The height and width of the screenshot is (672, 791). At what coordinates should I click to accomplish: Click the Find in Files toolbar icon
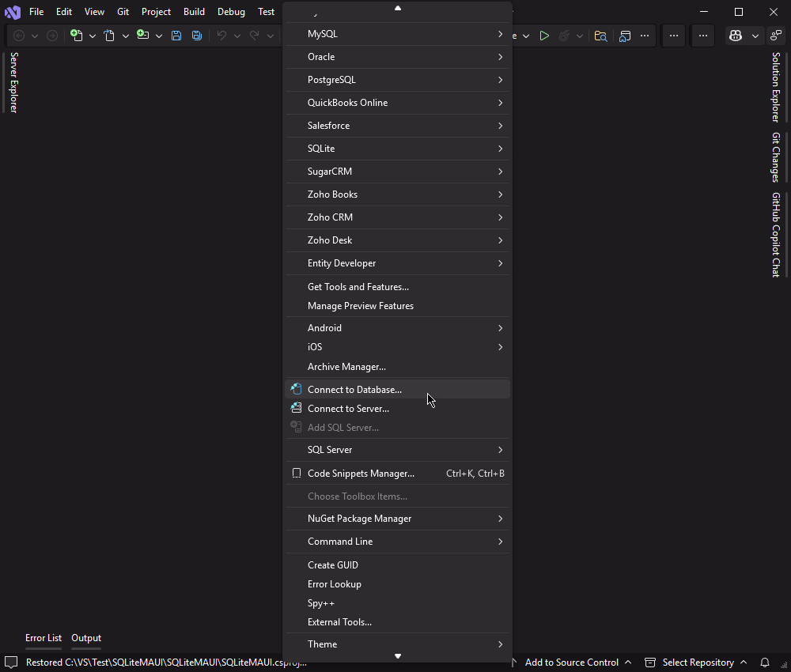tap(602, 36)
